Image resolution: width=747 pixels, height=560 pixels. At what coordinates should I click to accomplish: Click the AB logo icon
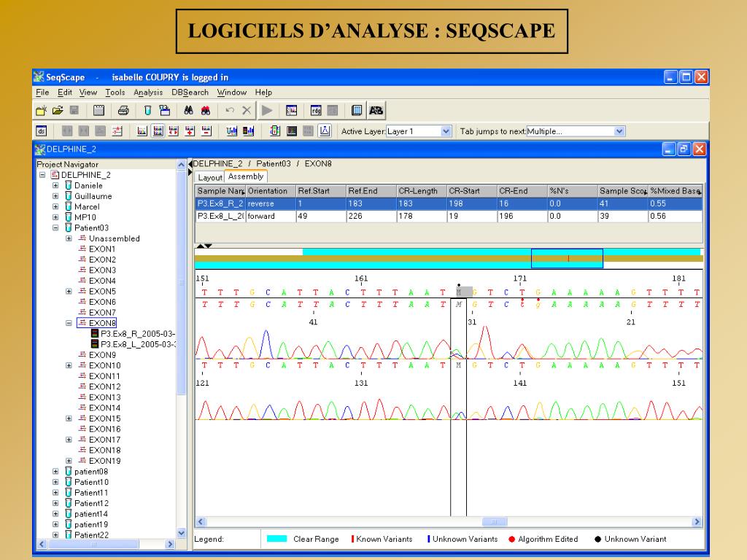click(x=376, y=111)
